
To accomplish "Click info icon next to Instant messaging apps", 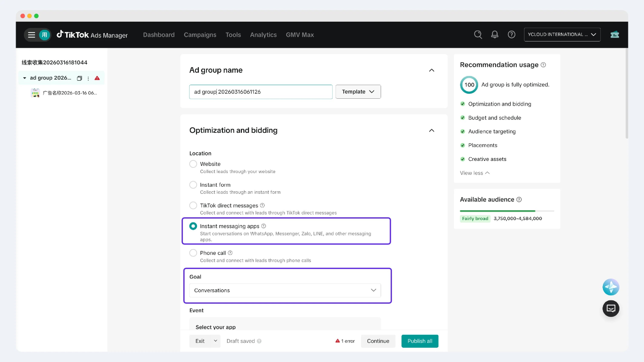I will [264, 226].
